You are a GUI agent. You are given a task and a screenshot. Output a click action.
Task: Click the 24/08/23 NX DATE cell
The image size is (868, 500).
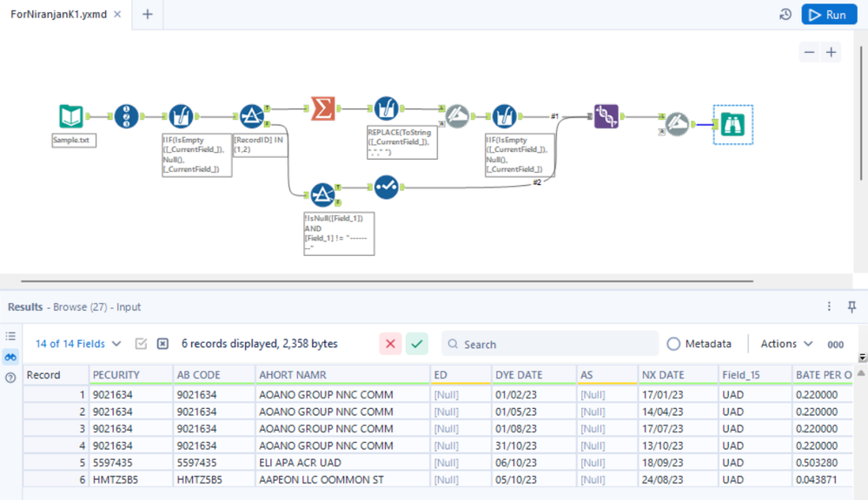tap(678, 479)
